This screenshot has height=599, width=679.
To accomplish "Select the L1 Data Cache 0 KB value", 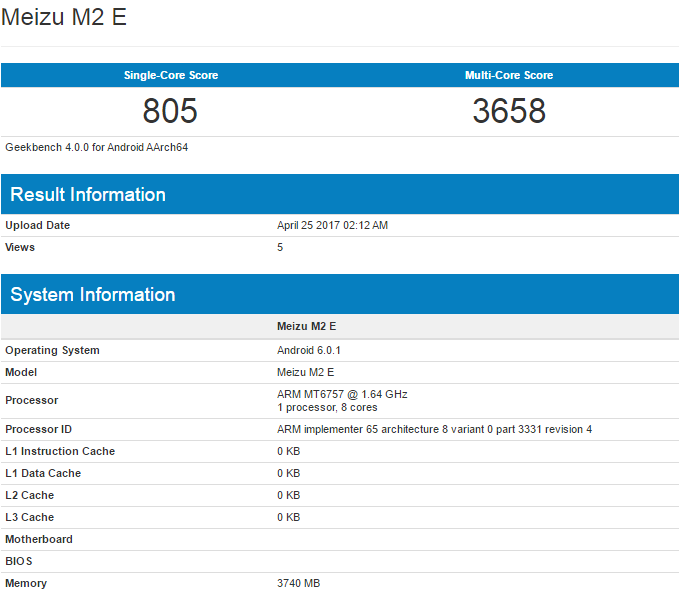I will tap(288, 473).
